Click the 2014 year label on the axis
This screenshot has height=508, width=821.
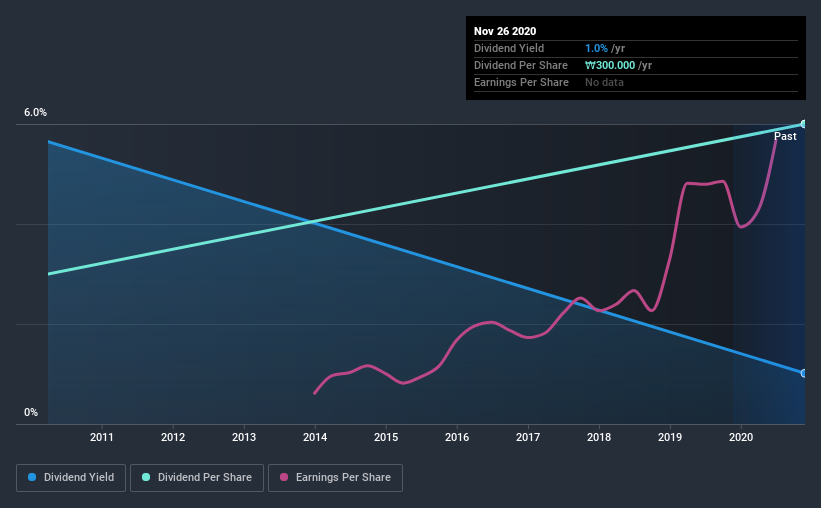pos(315,437)
